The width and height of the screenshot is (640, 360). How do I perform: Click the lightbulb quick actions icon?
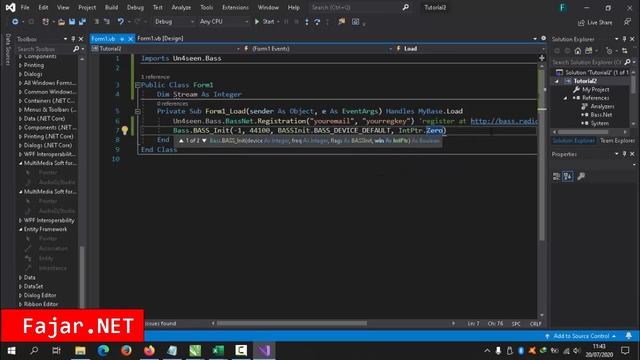(124, 130)
